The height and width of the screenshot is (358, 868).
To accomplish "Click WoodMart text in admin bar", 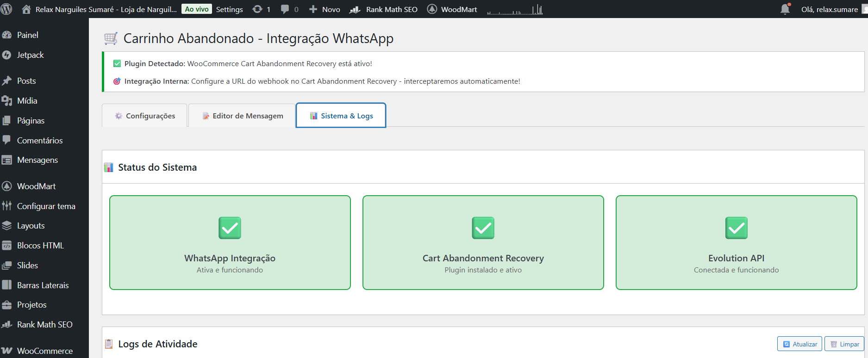I will tap(459, 9).
